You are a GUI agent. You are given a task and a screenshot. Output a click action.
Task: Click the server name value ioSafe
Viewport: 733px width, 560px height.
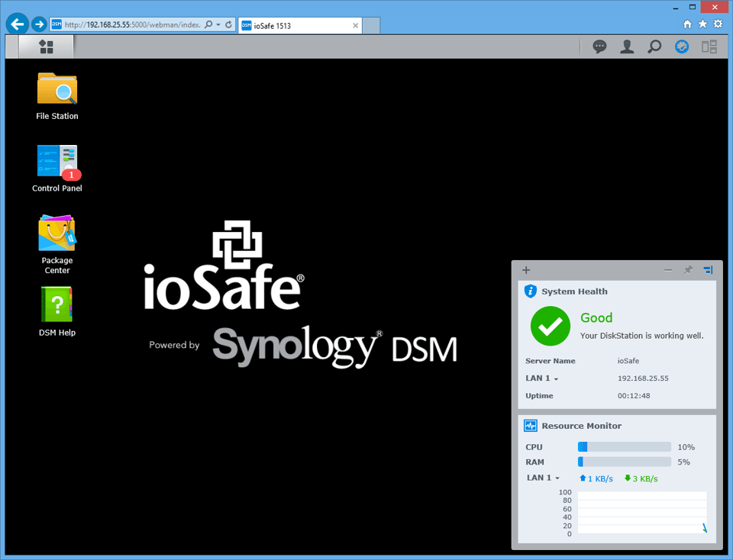pos(628,361)
